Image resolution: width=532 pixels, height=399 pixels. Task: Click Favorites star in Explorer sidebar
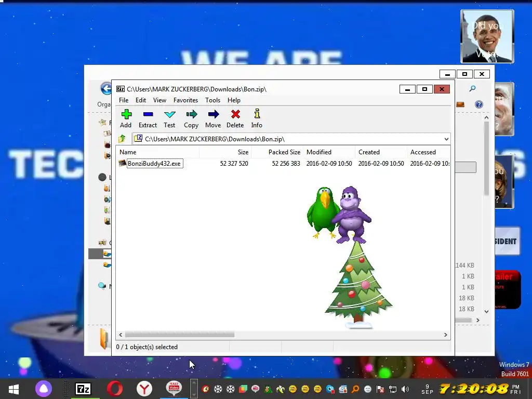pyautogui.click(x=102, y=122)
